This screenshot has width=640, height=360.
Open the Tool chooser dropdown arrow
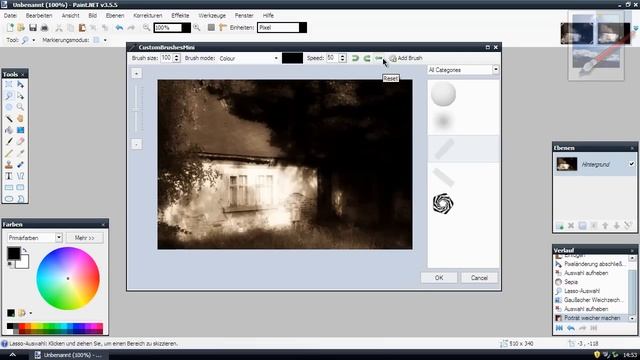point(33,40)
